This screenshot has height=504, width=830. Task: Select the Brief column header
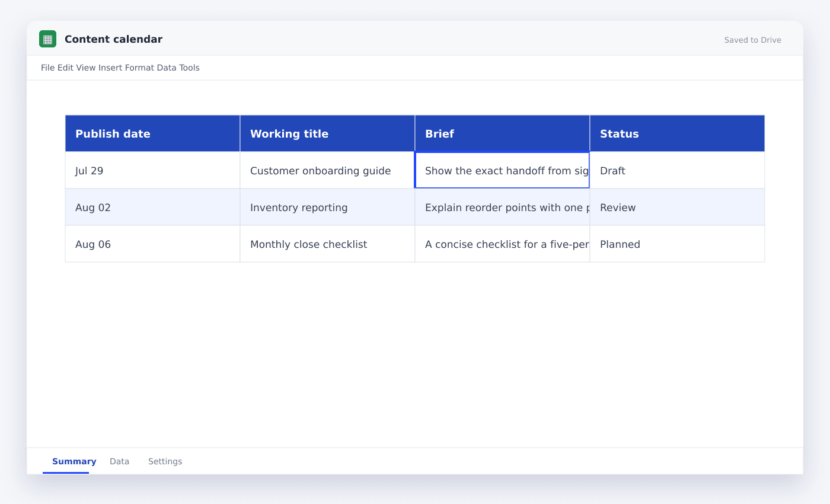tap(502, 133)
